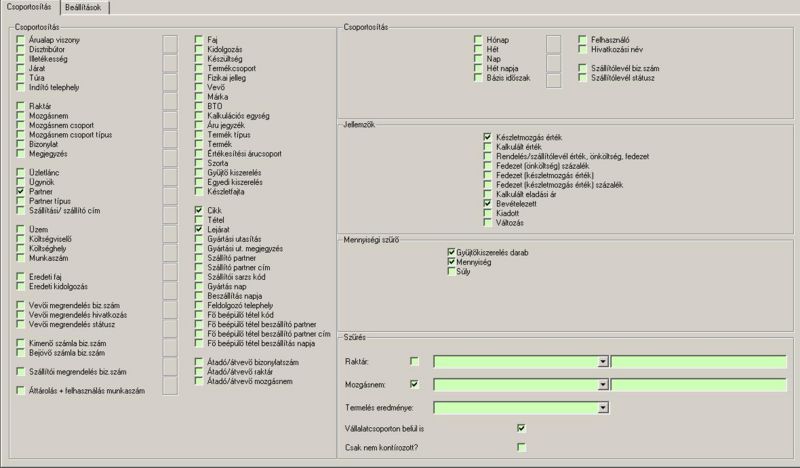Open the Mozgásnem filter dropdown
Viewport: 800px width, 468px height.
(x=604, y=383)
